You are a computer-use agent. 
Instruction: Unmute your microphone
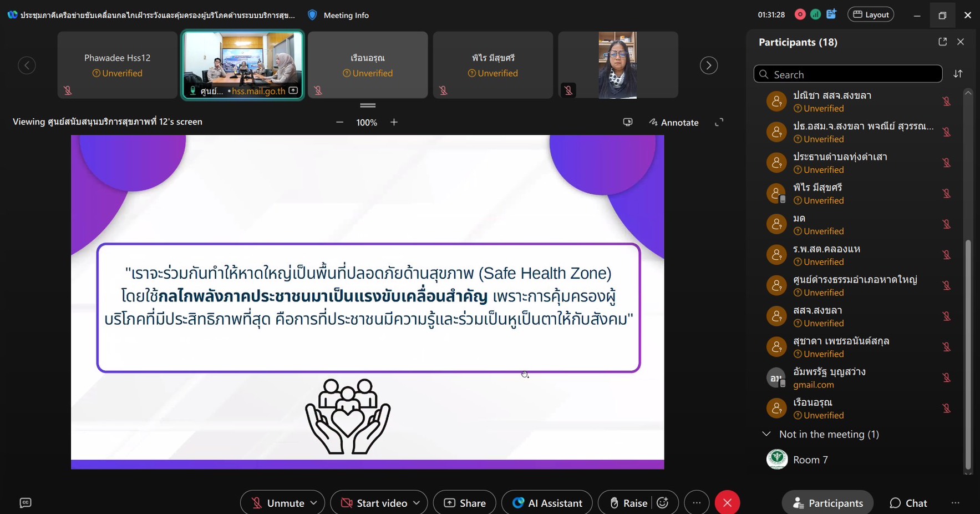277,503
